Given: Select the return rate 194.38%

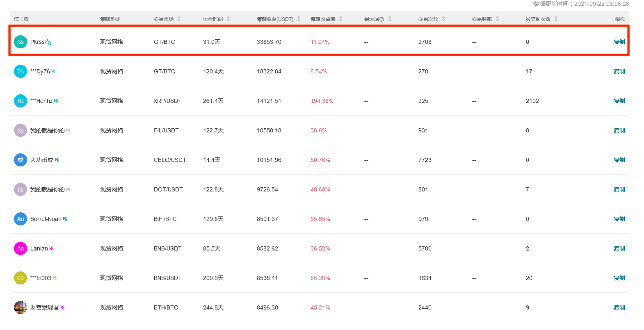Looking at the screenshot, I should (322, 101).
